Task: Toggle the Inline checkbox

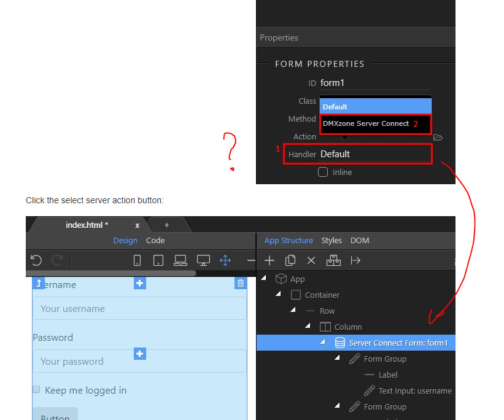Action: [x=323, y=172]
